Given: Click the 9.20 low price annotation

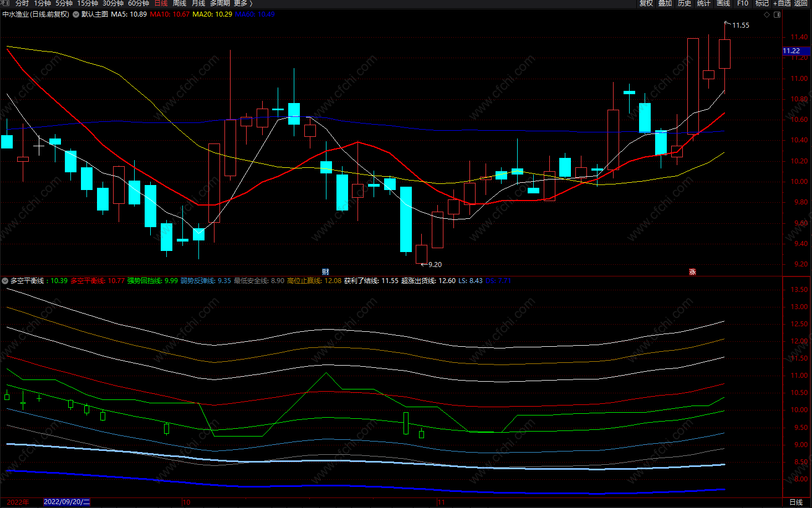Looking at the screenshot, I should (435, 265).
